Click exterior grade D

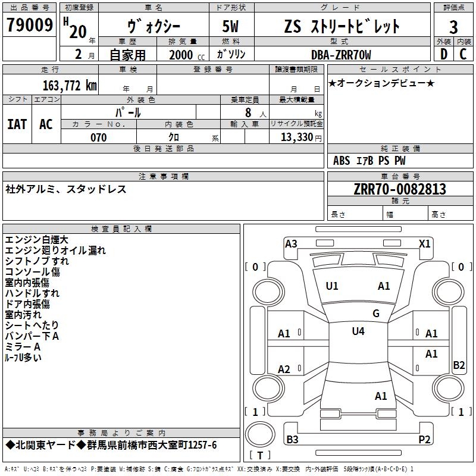444,54
